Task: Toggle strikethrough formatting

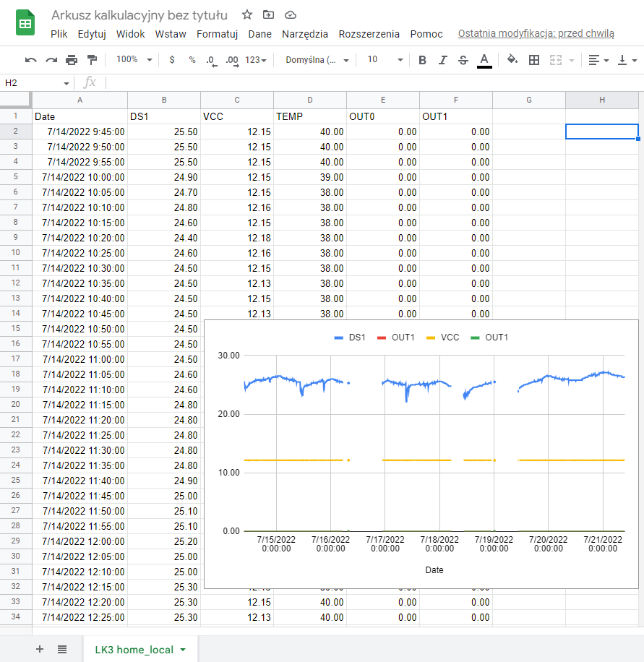Action: [x=463, y=60]
